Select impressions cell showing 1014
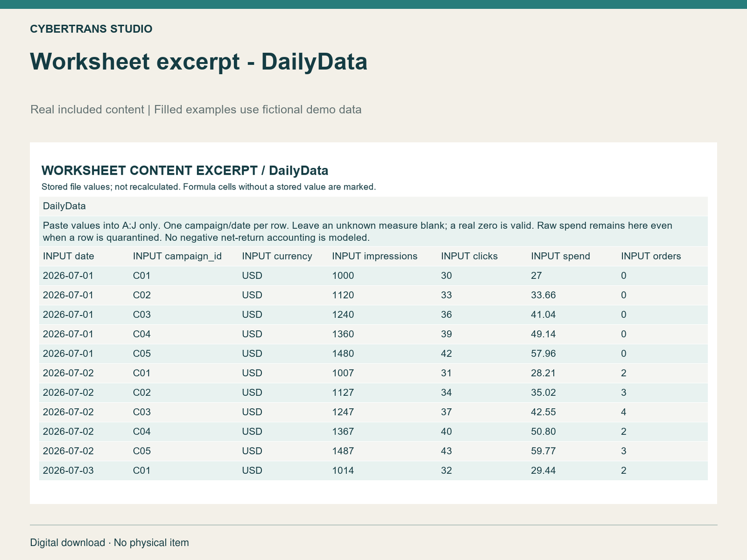This screenshot has width=747, height=560. point(343,470)
